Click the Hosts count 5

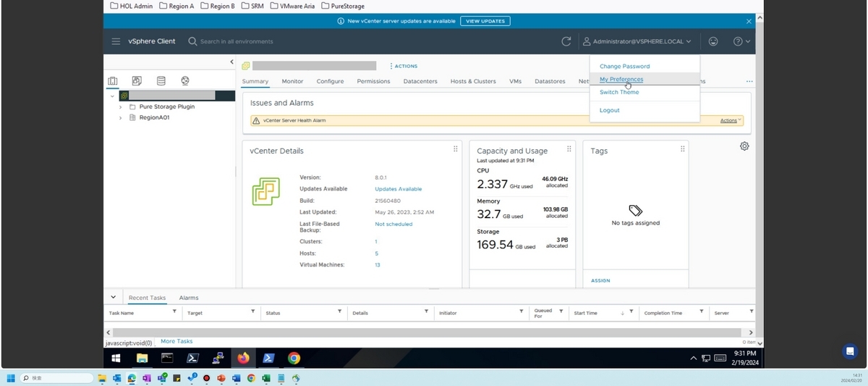click(x=376, y=253)
